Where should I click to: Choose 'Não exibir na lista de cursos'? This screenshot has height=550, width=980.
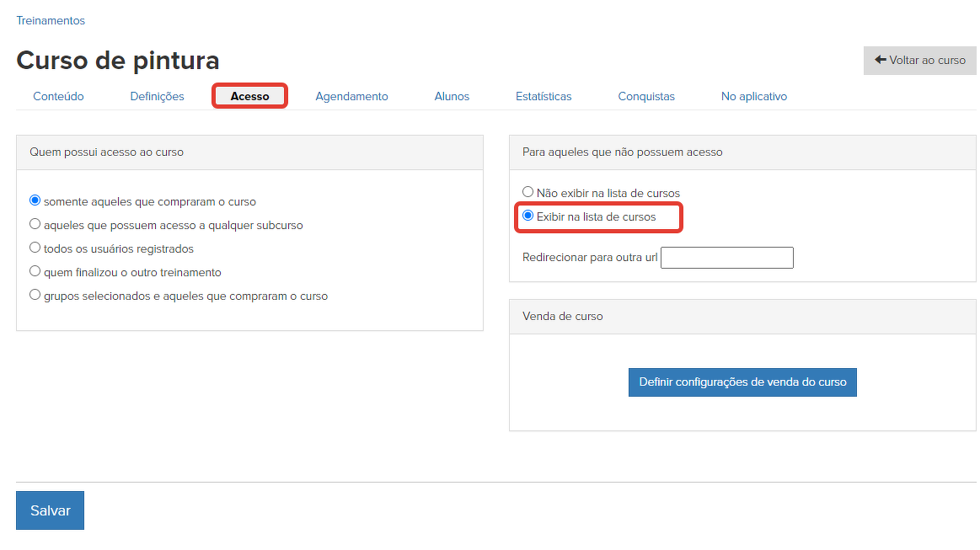(528, 193)
